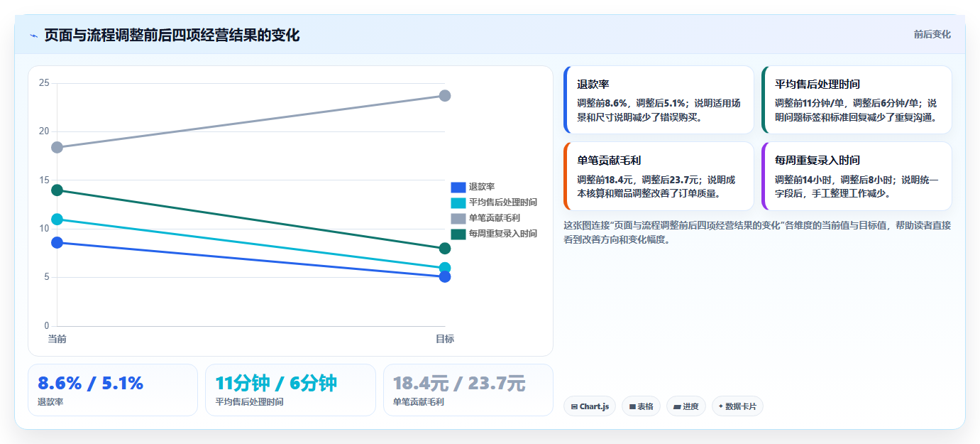The height and width of the screenshot is (444, 980).
Task: Click the 前后变化 label in header
Action: tap(932, 35)
